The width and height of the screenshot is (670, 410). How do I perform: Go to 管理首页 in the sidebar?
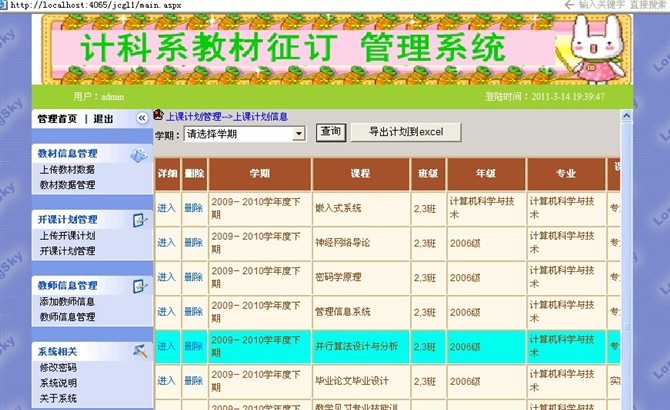pyautogui.click(x=57, y=119)
